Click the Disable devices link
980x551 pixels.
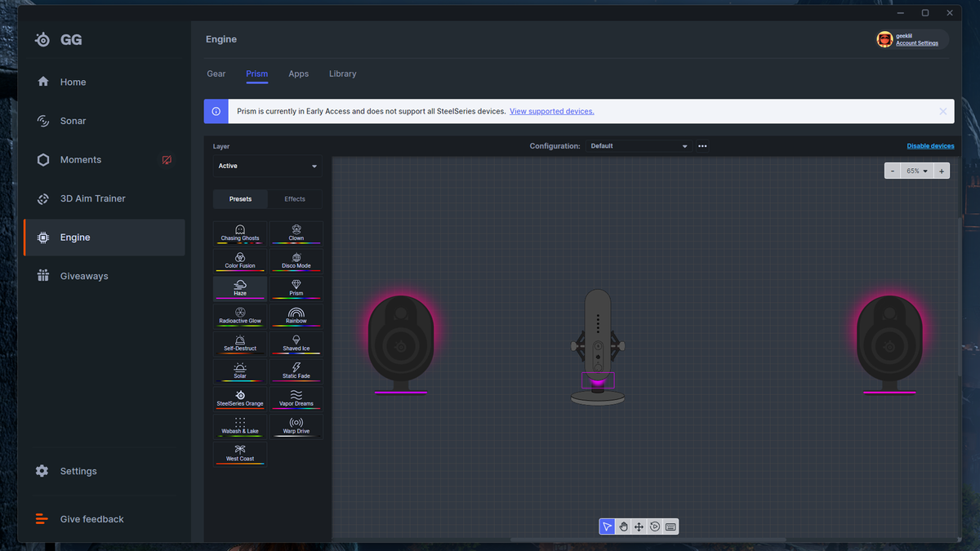tap(930, 146)
